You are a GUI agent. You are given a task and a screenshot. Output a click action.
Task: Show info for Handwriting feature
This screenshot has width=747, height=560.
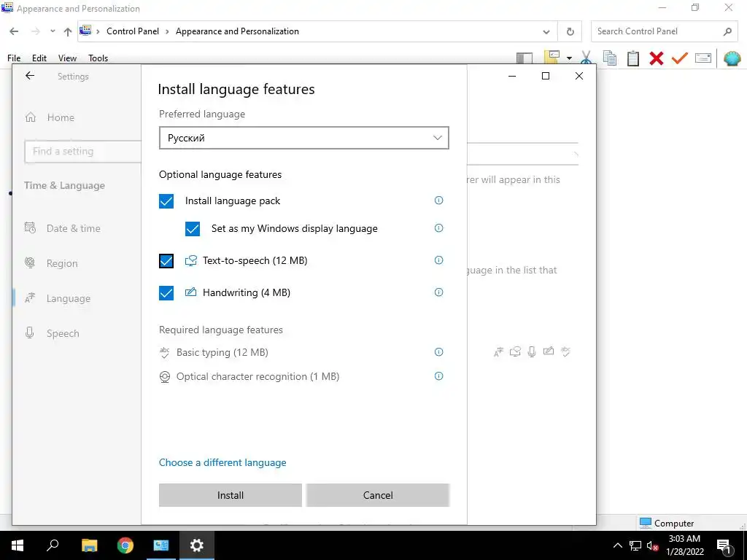tap(438, 292)
